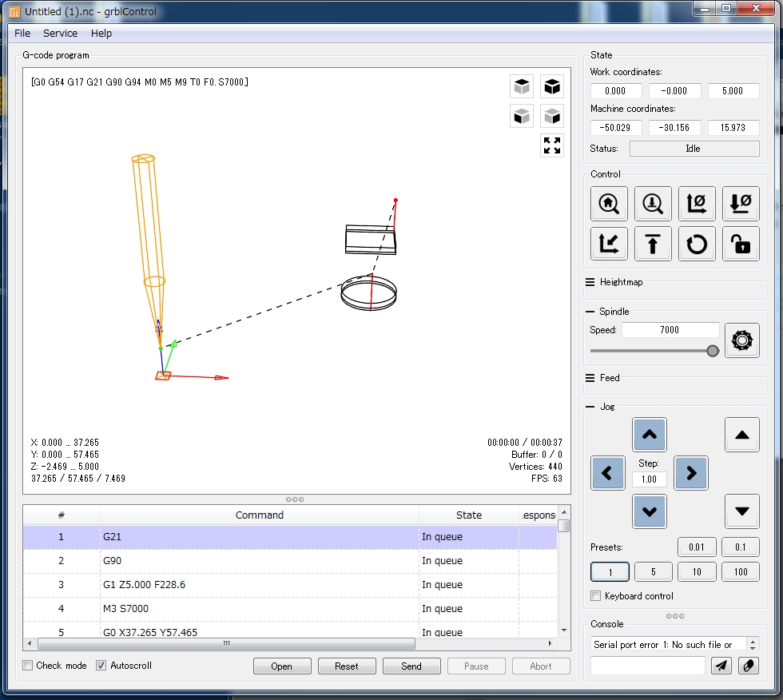This screenshot has width=783, height=700.
Task: Jog Y forward with the blue up arrow
Action: coord(649,435)
